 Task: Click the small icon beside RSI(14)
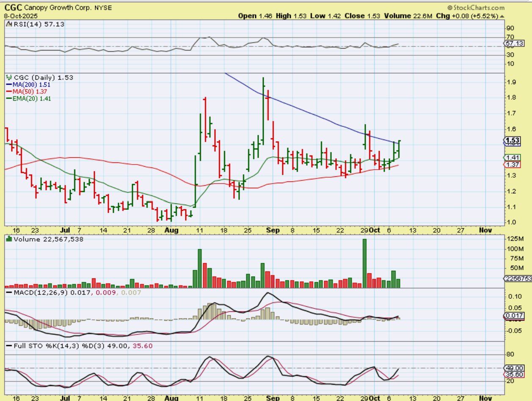pyautogui.click(x=9, y=25)
